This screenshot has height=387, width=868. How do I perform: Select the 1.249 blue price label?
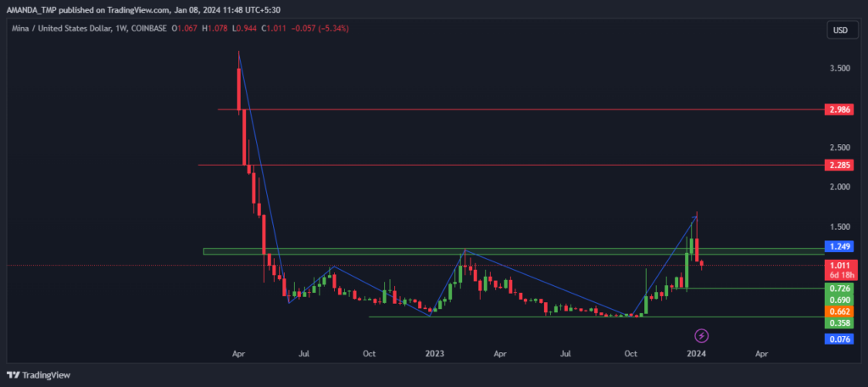(840, 246)
